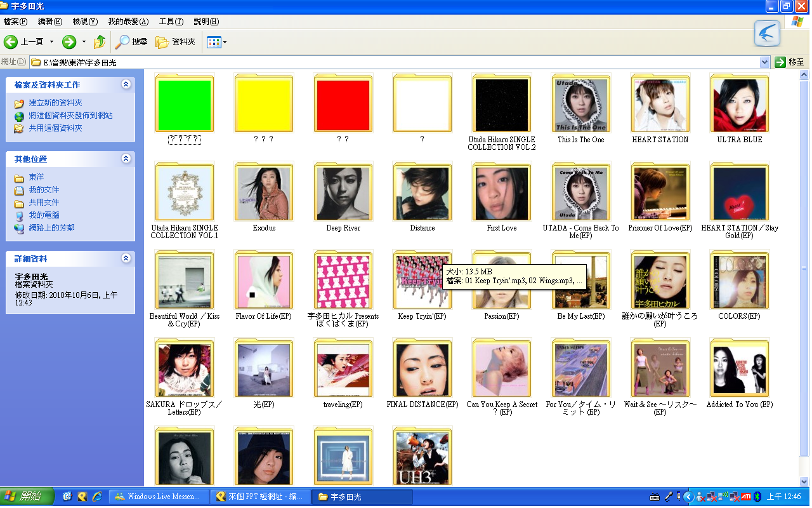Collapse the 檔案及資料夾工作 panel
The image size is (812, 508).
tap(126, 84)
